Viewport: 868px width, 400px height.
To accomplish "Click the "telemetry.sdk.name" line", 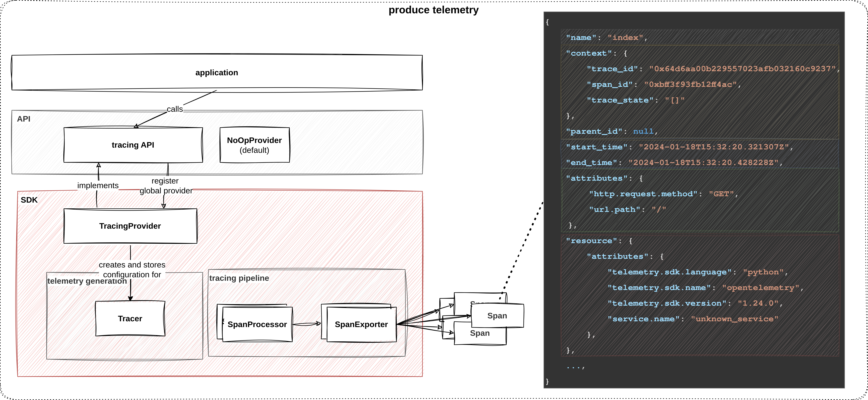I will [706, 288].
